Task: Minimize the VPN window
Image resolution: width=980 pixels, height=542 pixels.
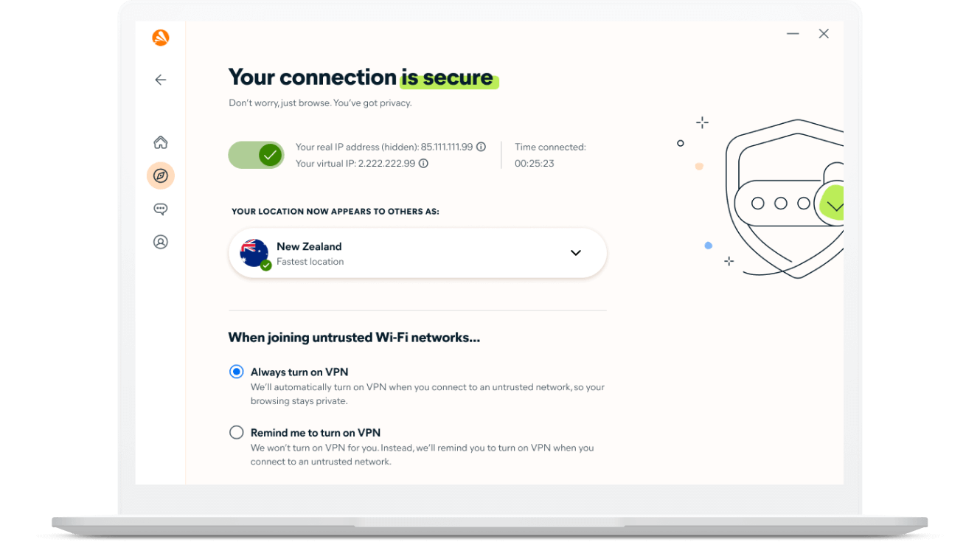Action: tap(793, 34)
